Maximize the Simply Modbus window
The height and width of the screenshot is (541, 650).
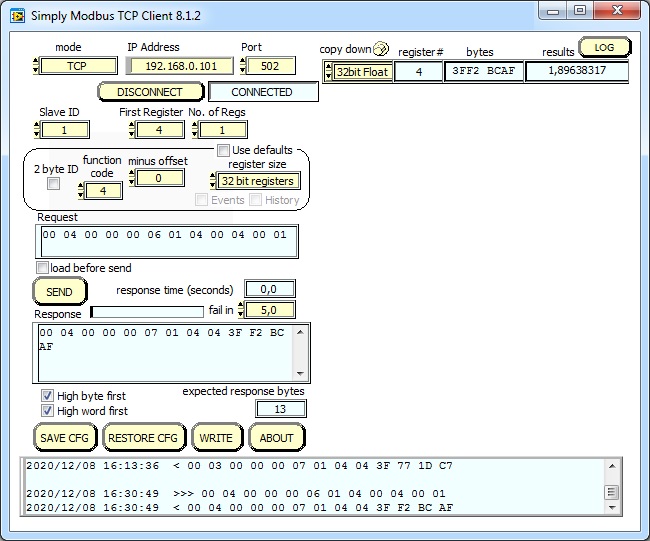tap(580, 10)
